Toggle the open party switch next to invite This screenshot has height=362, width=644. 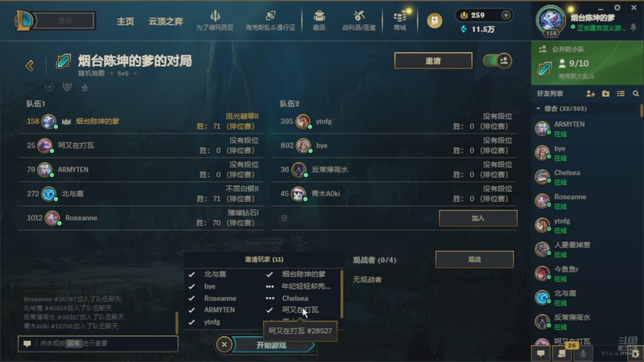(497, 61)
